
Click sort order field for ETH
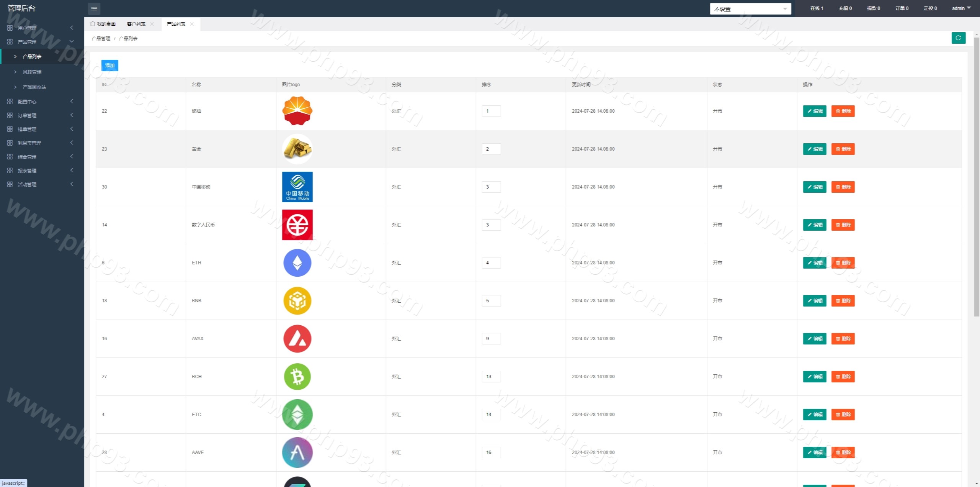tap(491, 263)
